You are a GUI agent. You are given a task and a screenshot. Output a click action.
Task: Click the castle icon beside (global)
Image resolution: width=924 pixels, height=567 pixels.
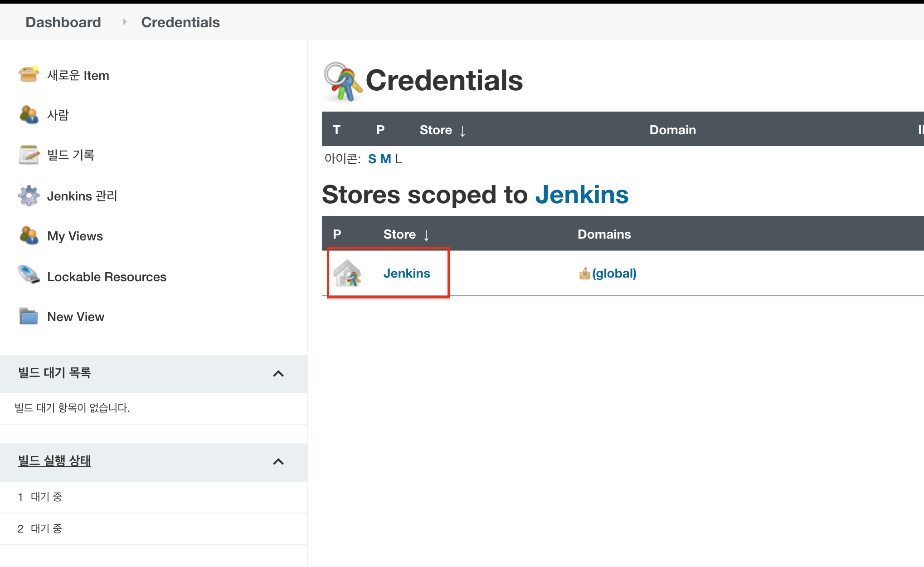tap(584, 274)
